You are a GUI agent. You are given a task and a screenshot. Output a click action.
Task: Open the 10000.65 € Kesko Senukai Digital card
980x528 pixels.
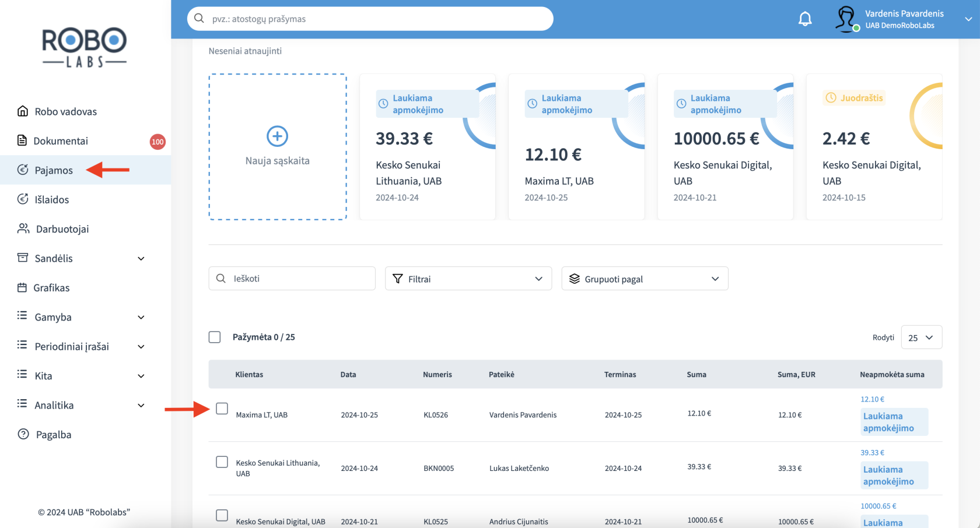(725, 147)
